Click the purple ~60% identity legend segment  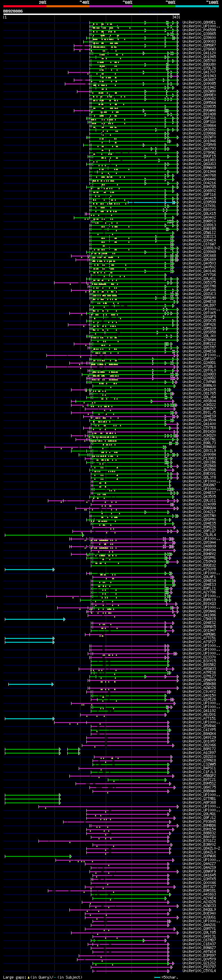click(x=111, y=6)
